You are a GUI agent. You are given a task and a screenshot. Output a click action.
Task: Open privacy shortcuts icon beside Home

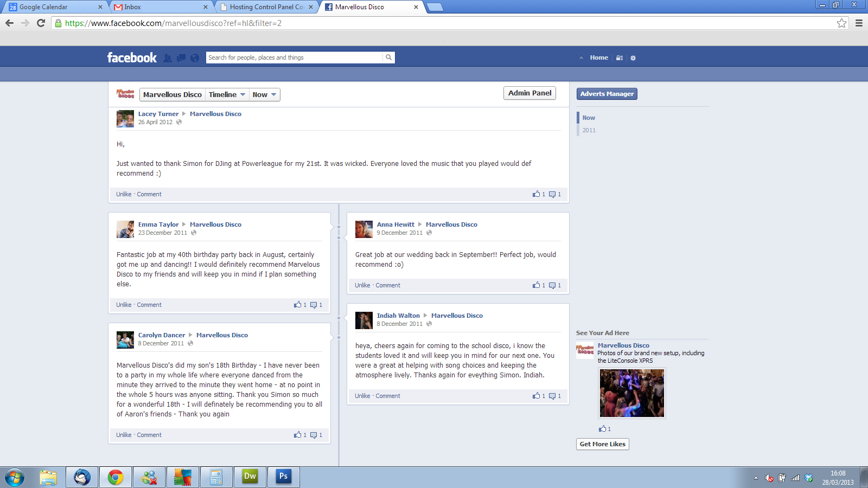pos(620,58)
